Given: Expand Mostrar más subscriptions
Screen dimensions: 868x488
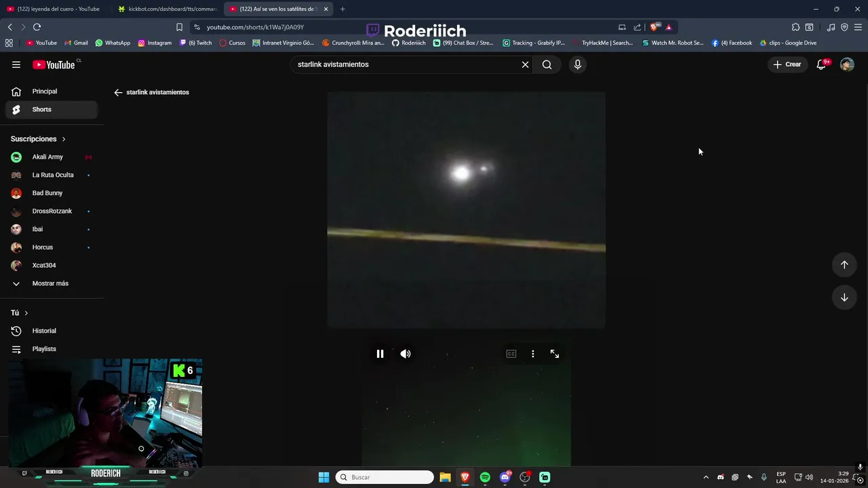Looking at the screenshot, I should (52, 283).
